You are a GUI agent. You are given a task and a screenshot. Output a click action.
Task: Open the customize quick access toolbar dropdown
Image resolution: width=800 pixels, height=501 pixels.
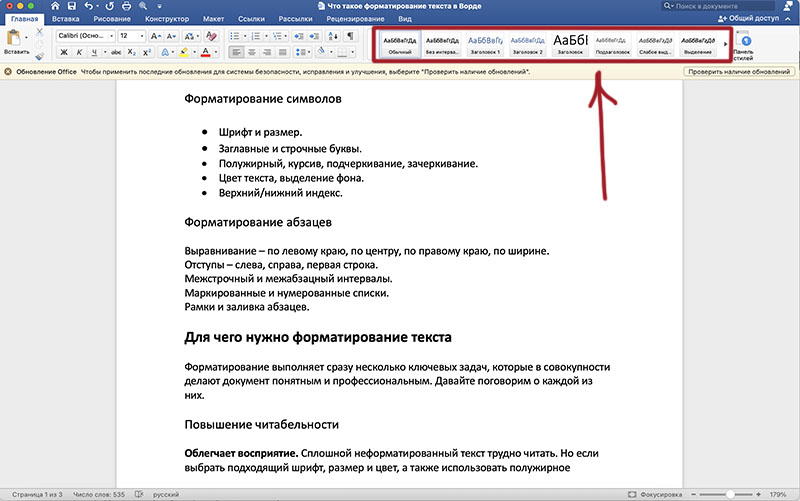[x=159, y=6]
